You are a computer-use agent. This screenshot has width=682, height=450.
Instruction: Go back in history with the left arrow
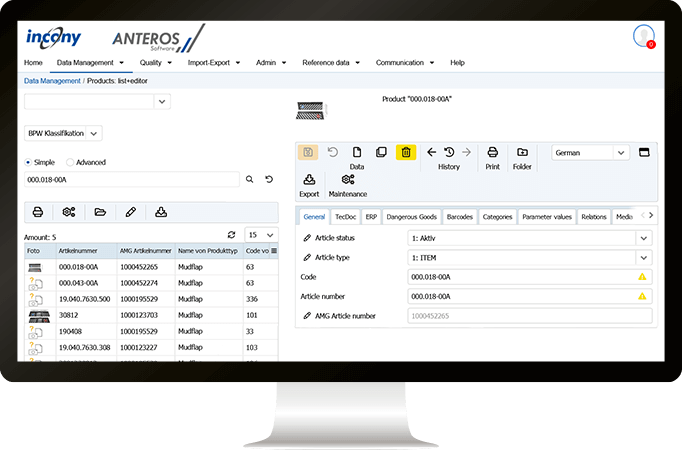coord(431,152)
